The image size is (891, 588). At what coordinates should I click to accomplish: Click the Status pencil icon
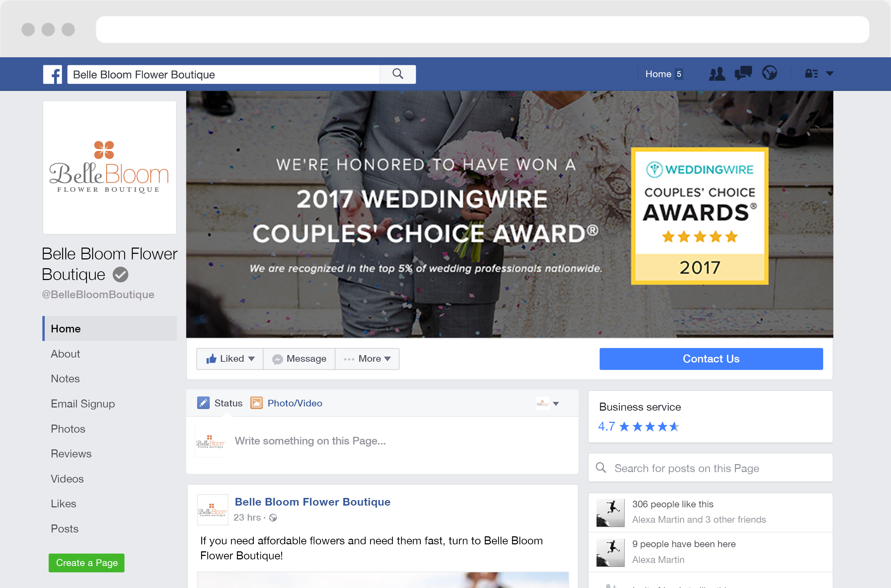click(203, 403)
